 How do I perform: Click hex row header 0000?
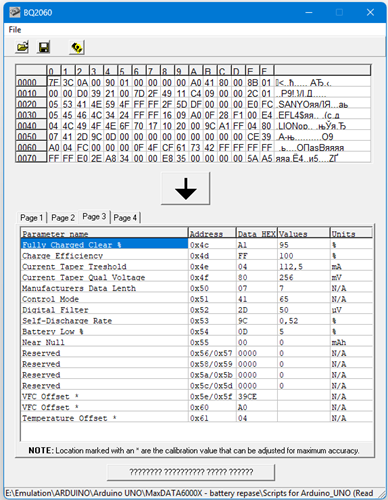31,82
